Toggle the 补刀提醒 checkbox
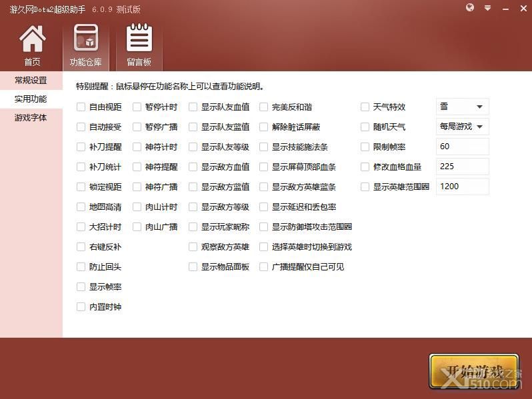The width and height of the screenshot is (532, 399). coord(81,147)
